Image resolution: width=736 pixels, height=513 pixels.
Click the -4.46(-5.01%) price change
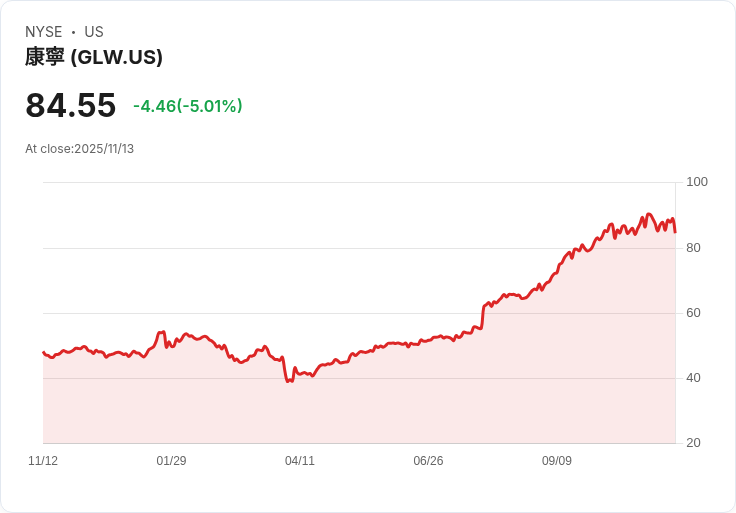click(x=188, y=106)
